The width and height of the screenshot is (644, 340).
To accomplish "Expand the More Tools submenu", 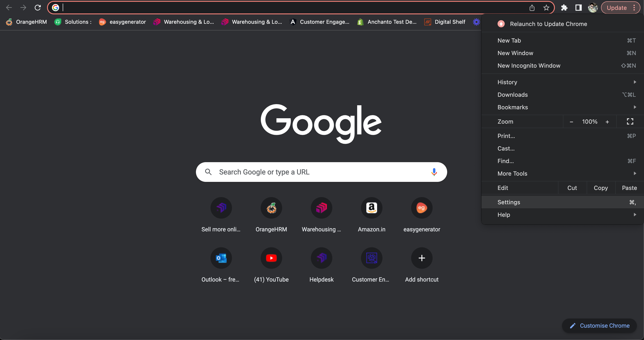I will pyautogui.click(x=562, y=173).
